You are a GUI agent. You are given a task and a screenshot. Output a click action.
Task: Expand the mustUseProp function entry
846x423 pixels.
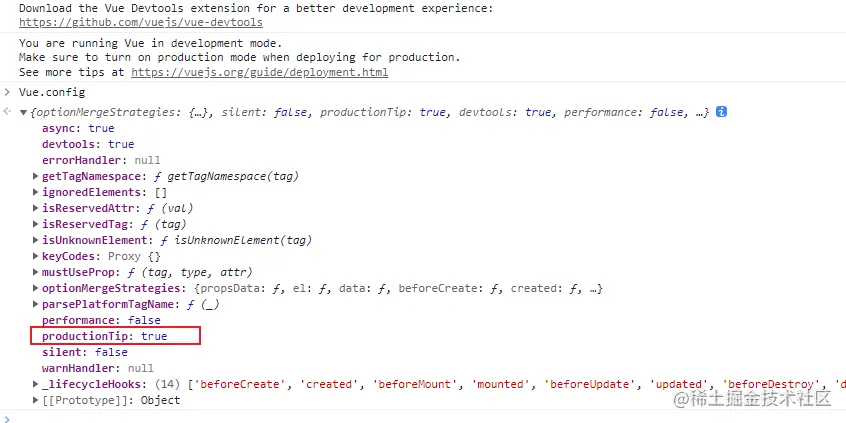[36, 272]
